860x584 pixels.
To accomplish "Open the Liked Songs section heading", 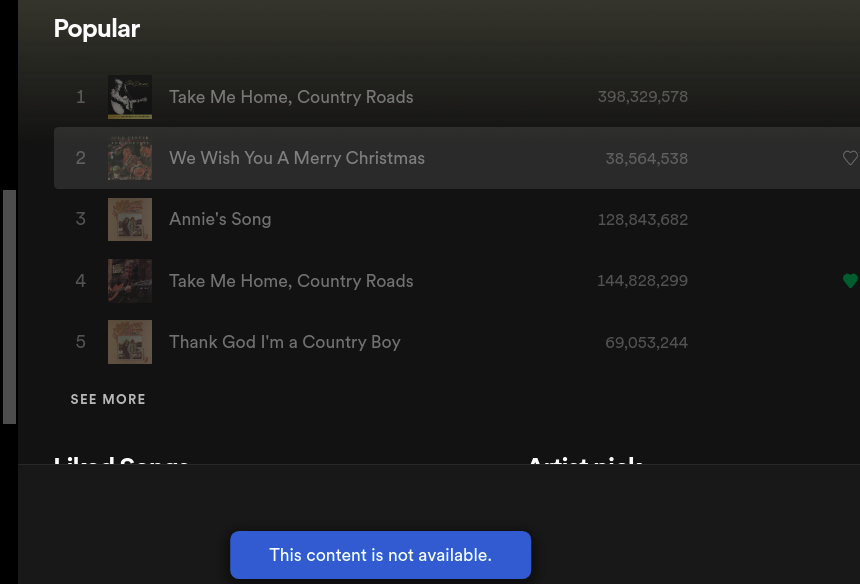I will point(120,463).
